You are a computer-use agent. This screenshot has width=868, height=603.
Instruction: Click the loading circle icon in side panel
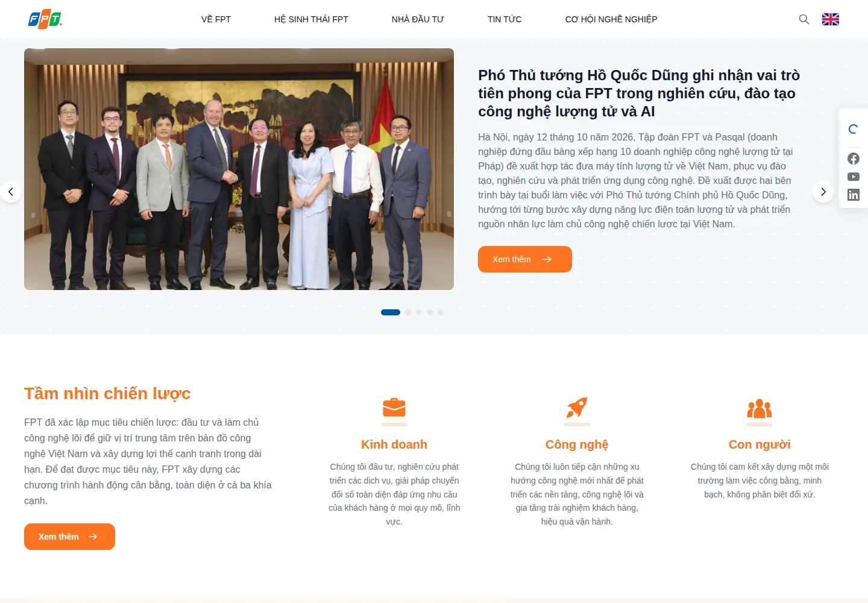854,129
